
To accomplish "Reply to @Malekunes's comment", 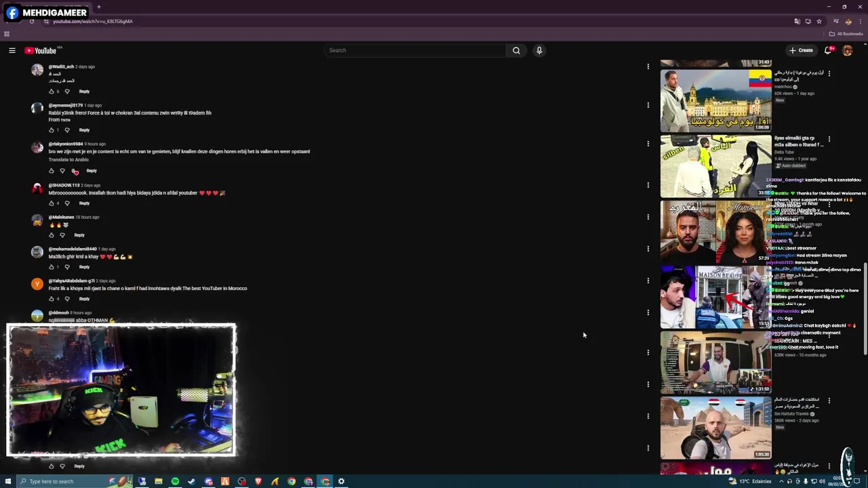I will coord(79,235).
